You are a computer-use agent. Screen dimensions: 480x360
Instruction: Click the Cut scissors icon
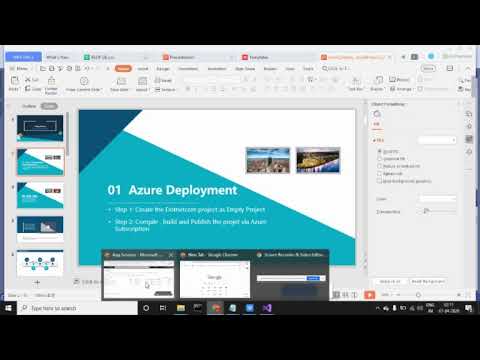click(x=28, y=80)
